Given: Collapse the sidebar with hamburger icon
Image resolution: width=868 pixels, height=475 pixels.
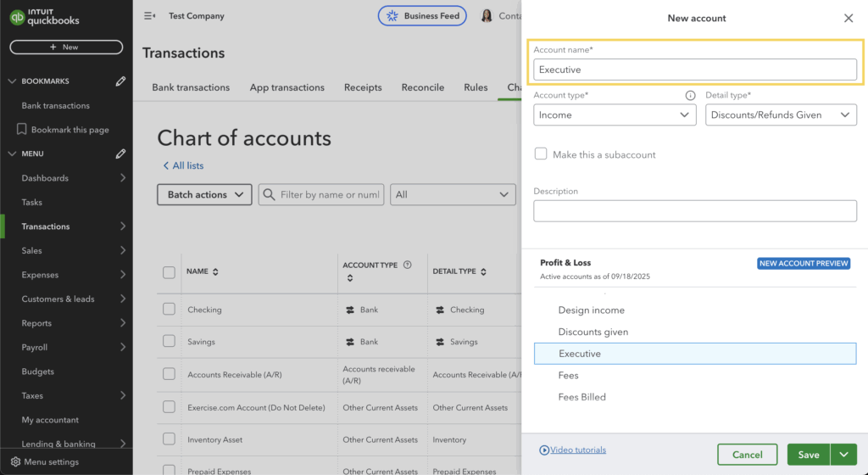Looking at the screenshot, I should point(150,16).
